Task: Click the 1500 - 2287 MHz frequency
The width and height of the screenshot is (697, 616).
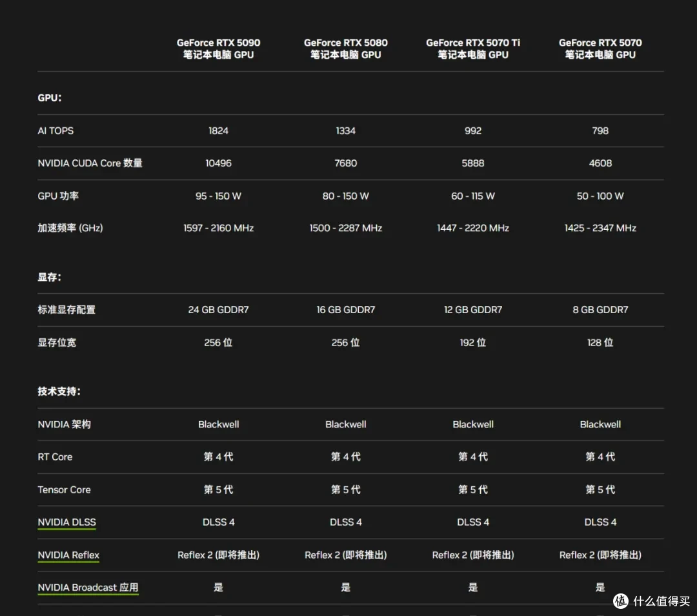Action: [x=345, y=228]
